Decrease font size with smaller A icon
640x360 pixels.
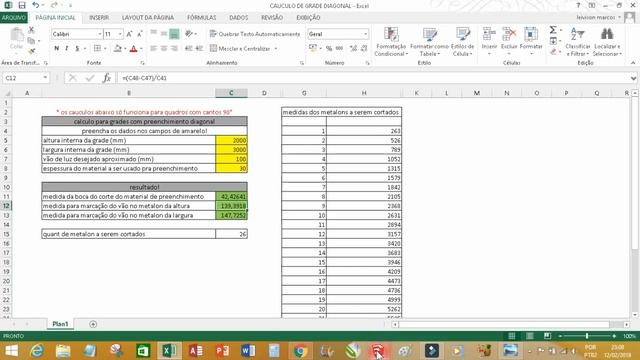[139, 34]
